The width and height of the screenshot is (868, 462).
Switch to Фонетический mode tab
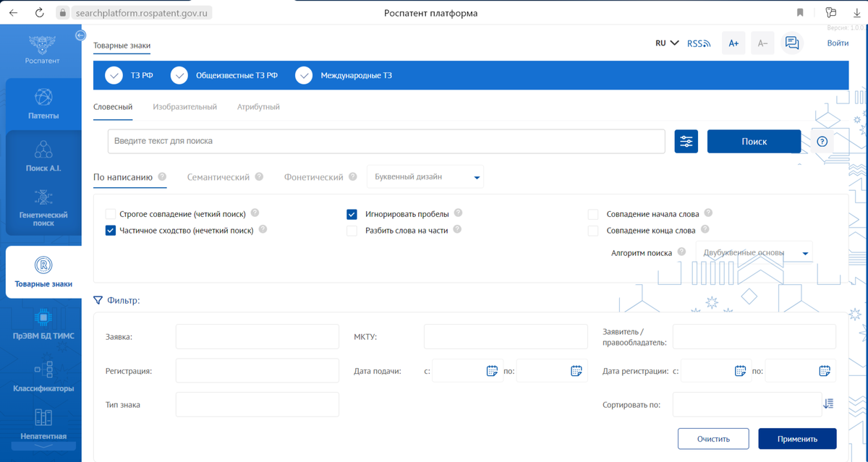click(314, 177)
